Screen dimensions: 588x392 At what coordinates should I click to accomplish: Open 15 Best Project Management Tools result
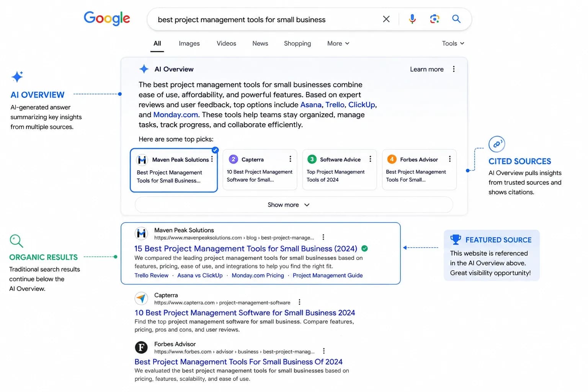coord(246,248)
